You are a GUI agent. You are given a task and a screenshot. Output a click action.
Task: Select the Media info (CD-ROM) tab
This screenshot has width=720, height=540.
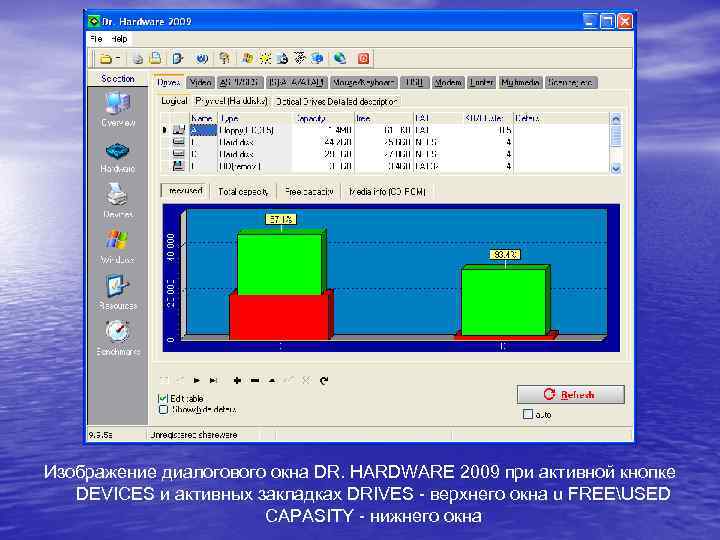(387, 191)
